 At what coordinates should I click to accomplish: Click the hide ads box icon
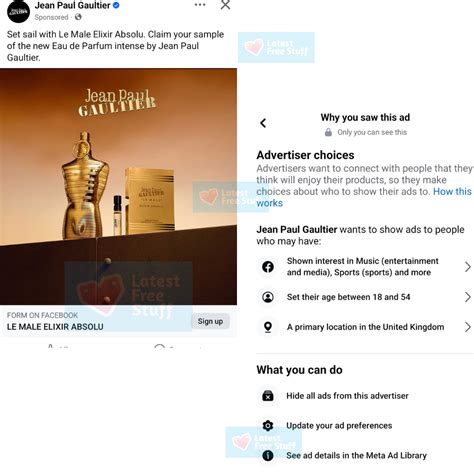(268, 396)
